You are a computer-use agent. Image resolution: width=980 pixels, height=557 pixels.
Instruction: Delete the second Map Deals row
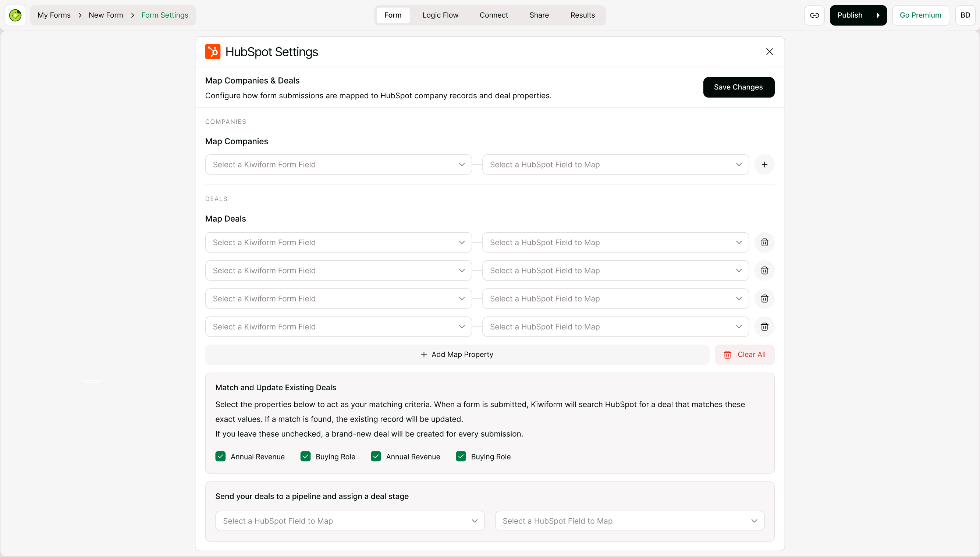[x=764, y=271]
